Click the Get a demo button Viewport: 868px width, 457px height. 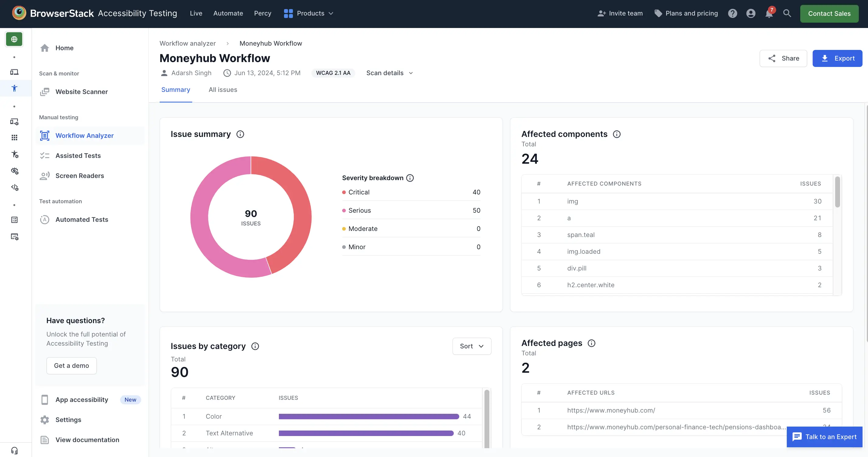click(71, 366)
